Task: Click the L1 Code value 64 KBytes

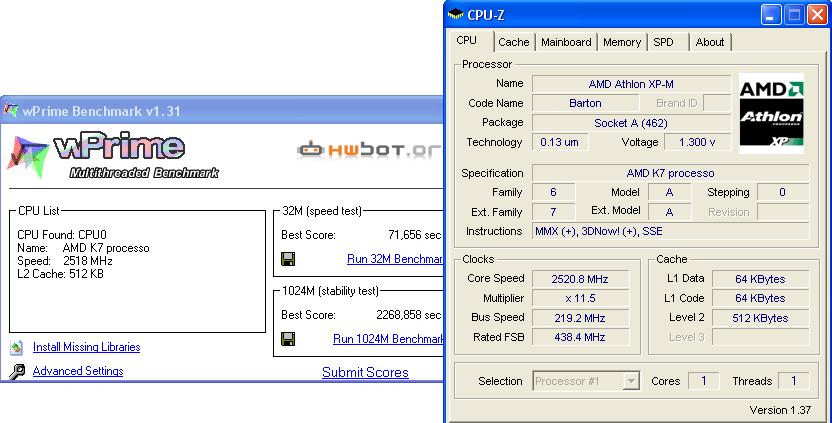Action: pyautogui.click(x=760, y=298)
